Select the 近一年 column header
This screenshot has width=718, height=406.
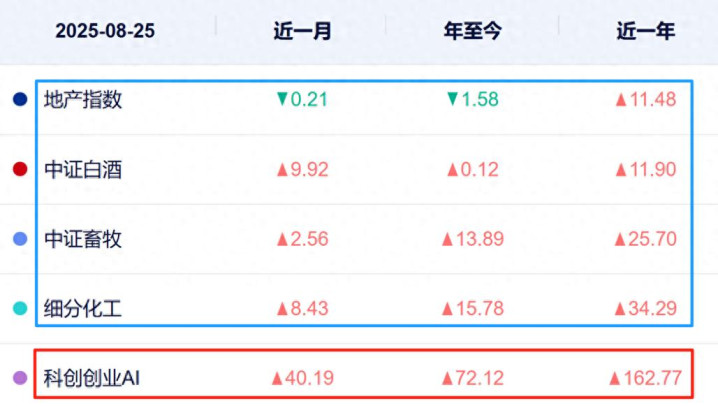click(x=645, y=31)
